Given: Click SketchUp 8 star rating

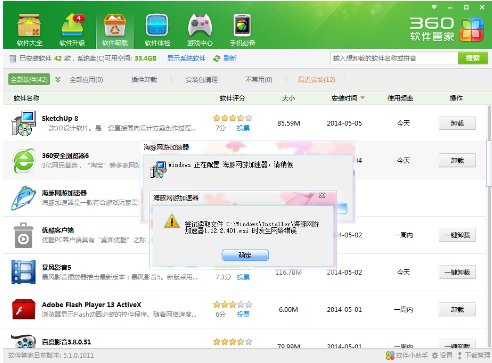Looking at the screenshot, I should [232, 118].
